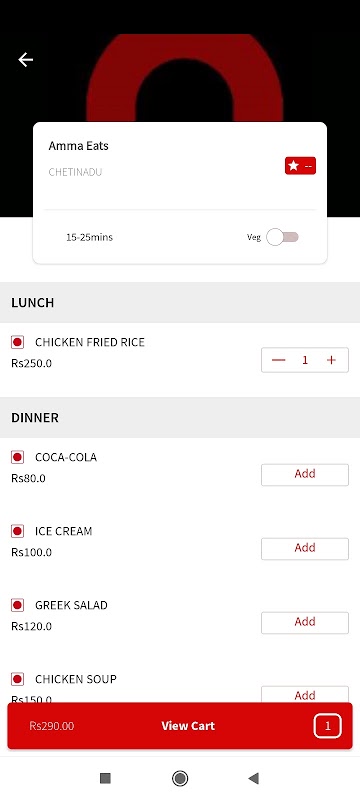Screen dimensions: 360x800
Task: Select the DINNER section header
Action: click(x=180, y=417)
